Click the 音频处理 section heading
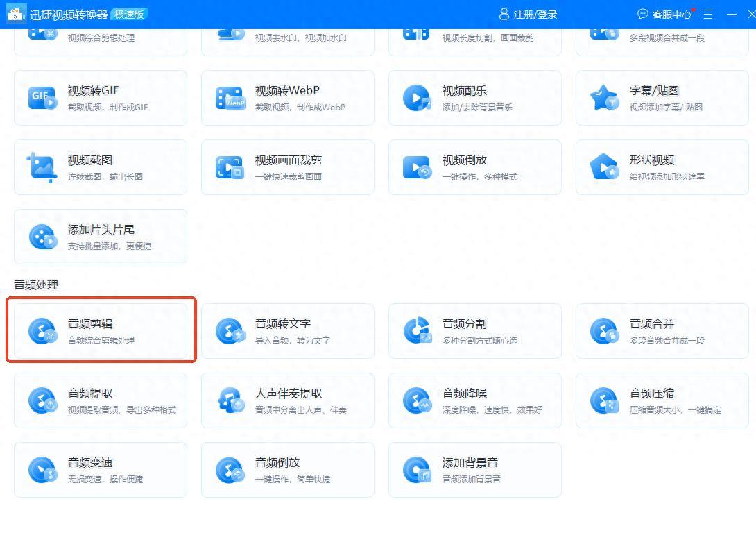This screenshot has width=756, height=533. [36, 285]
